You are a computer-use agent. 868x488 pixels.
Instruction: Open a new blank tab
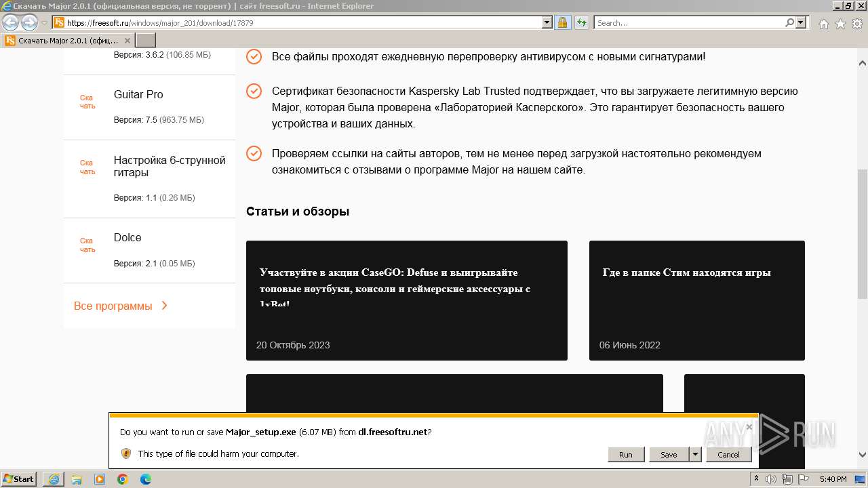(x=146, y=41)
